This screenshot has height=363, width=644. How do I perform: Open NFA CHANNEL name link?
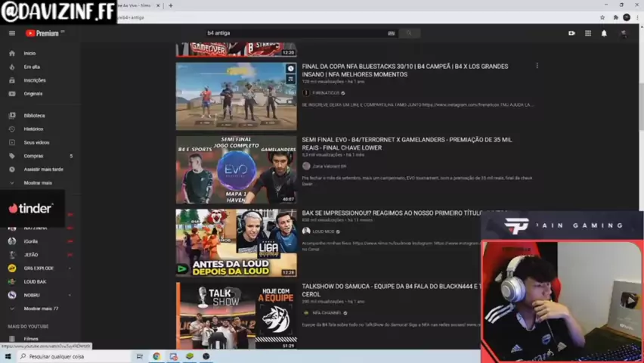coord(327,313)
